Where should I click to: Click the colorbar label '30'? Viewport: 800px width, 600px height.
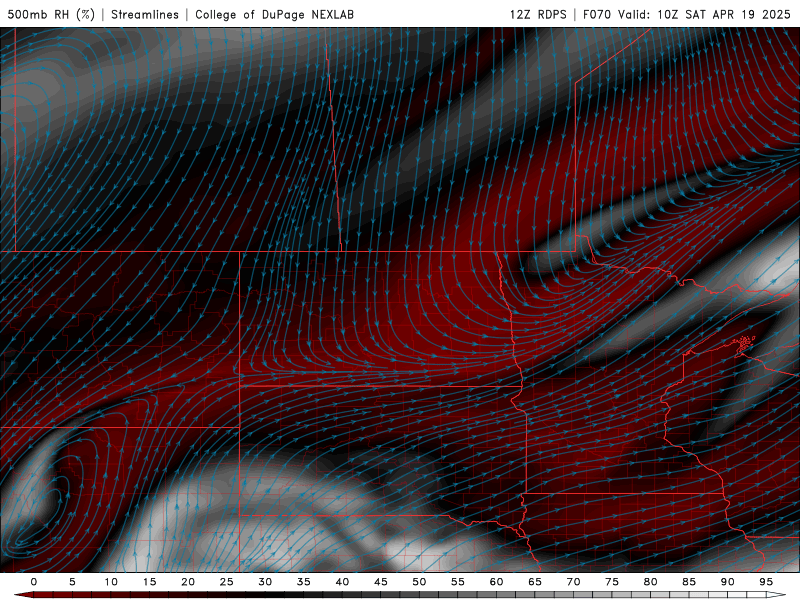click(265, 582)
